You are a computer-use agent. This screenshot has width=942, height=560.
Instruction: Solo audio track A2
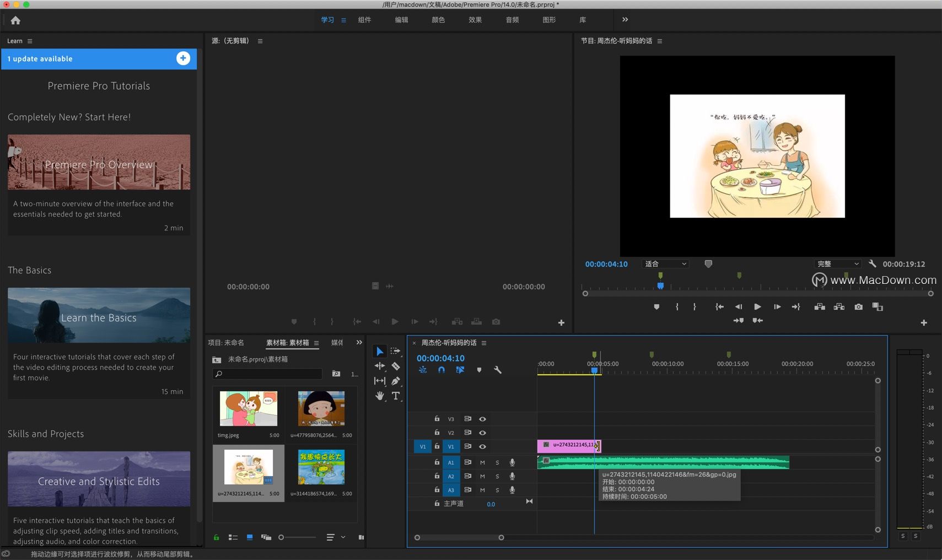tap(497, 476)
